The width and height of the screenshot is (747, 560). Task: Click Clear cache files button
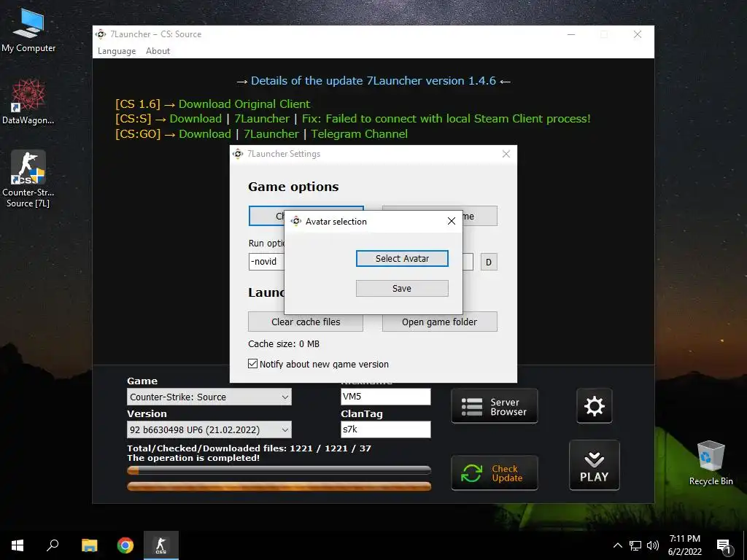(306, 322)
